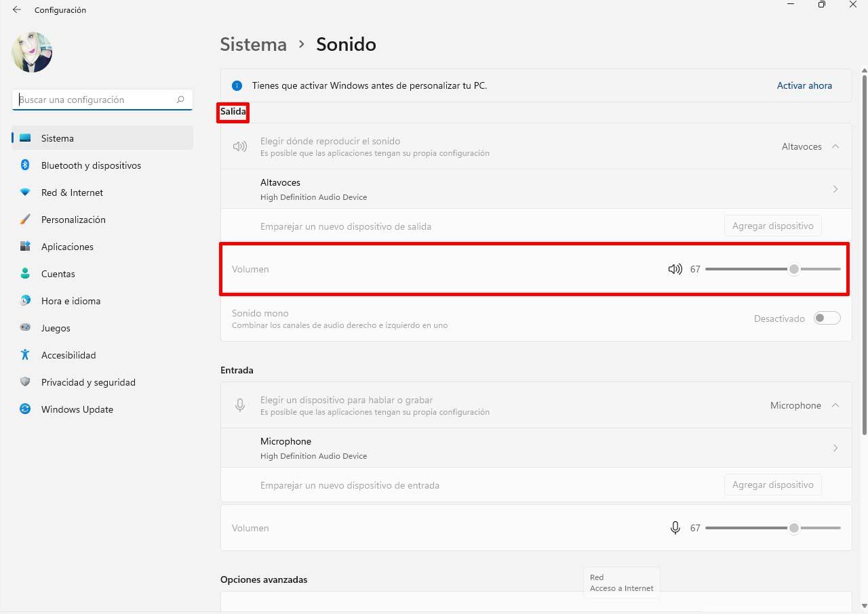
Task: Toggle the Desactivado switch for mono sound
Action: (x=827, y=318)
